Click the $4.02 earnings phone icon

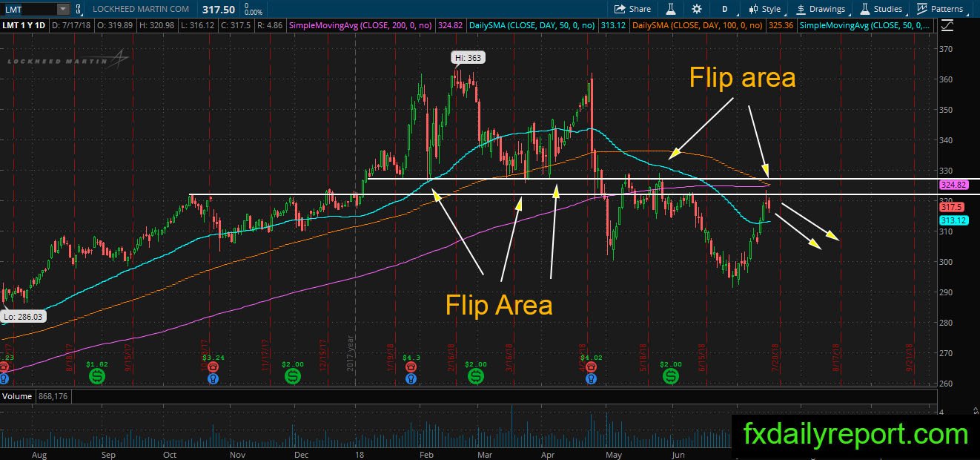[591, 367]
